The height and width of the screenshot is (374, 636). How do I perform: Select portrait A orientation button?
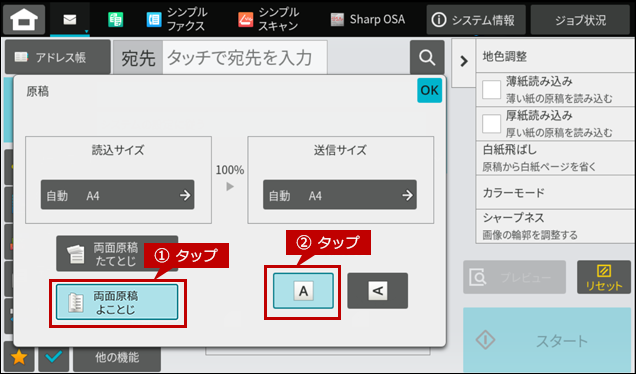(x=303, y=291)
